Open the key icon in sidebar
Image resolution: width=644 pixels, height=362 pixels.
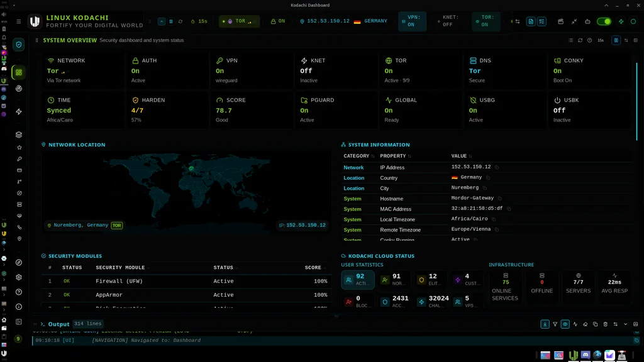pos(19,159)
